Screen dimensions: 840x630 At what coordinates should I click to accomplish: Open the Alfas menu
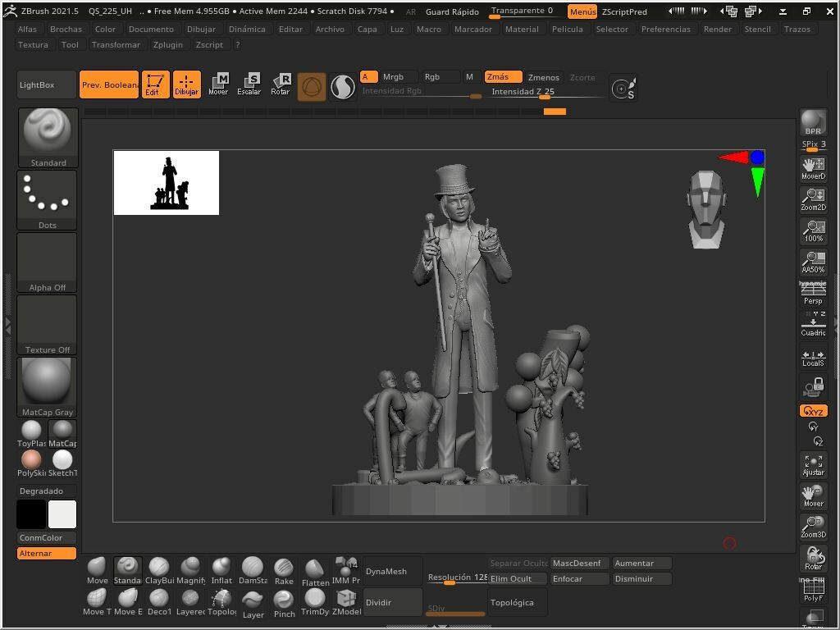coord(27,29)
